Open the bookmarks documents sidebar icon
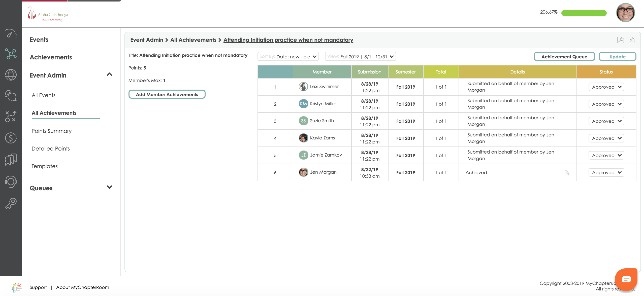Image resolution: width=644 pixels, height=296 pixels. [11, 160]
